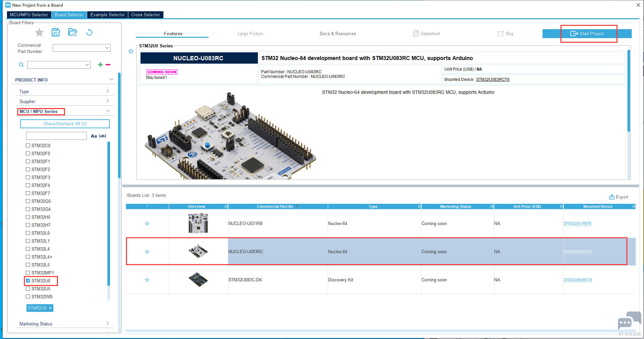Open the STM32U031R8T6 mounted device link

(577, 224)
